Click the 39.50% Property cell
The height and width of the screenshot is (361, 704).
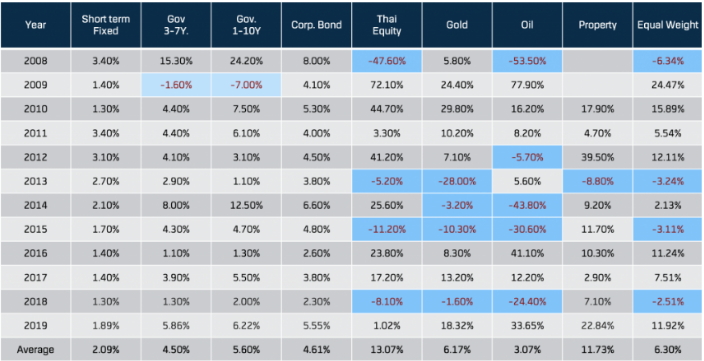597,158
